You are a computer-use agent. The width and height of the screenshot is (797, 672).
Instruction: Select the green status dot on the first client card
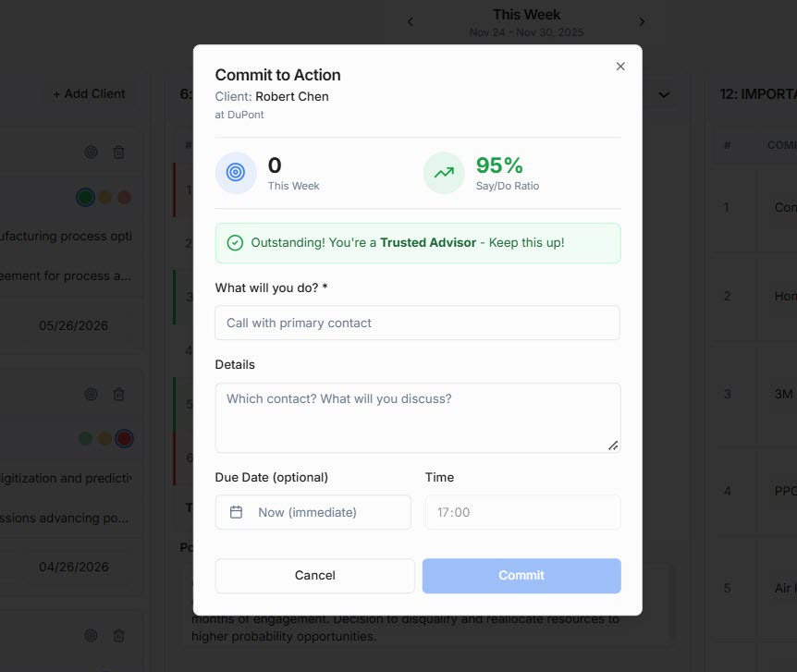85,197
